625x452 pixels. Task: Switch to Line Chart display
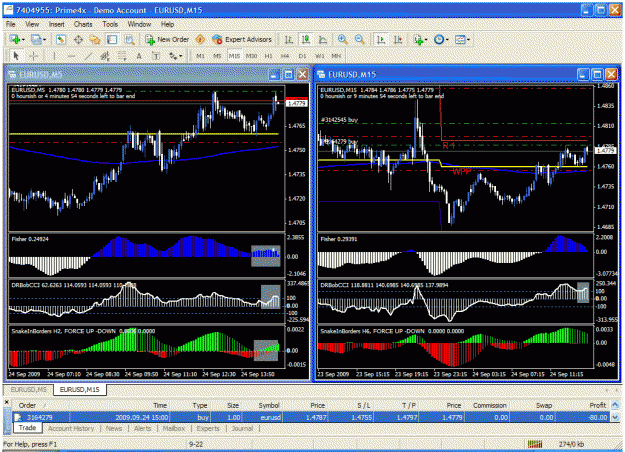(x=323, y=39)
